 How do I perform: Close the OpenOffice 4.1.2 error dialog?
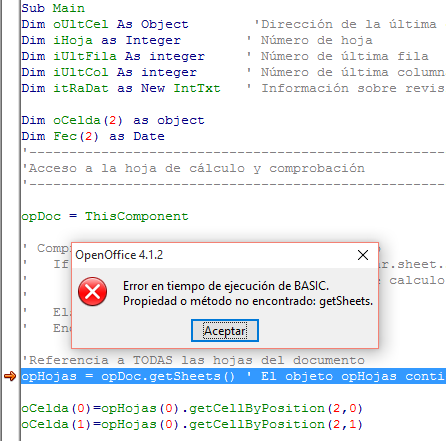tap(363, 255)
